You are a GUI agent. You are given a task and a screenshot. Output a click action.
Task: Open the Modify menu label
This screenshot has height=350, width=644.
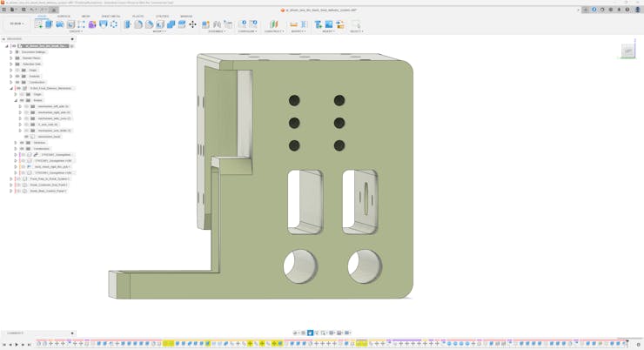(159, 31)
